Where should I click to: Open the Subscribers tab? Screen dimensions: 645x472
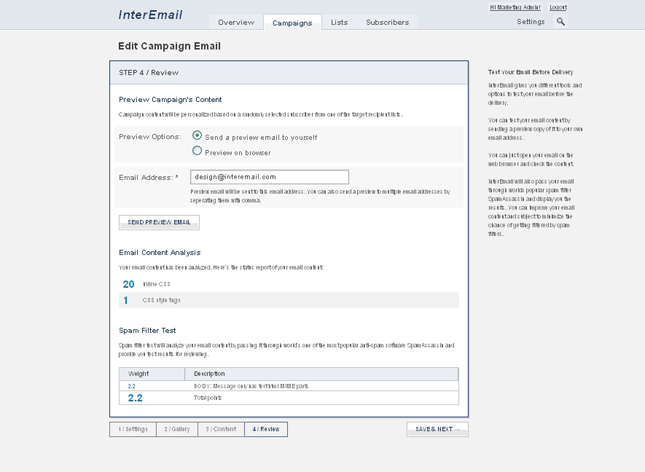tap(387, 22)
